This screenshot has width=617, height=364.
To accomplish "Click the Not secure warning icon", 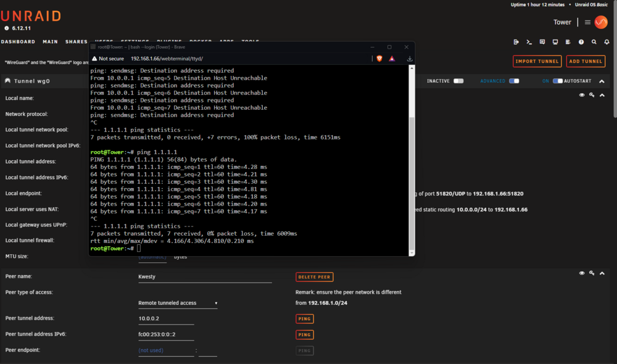I will coord(94,59).
